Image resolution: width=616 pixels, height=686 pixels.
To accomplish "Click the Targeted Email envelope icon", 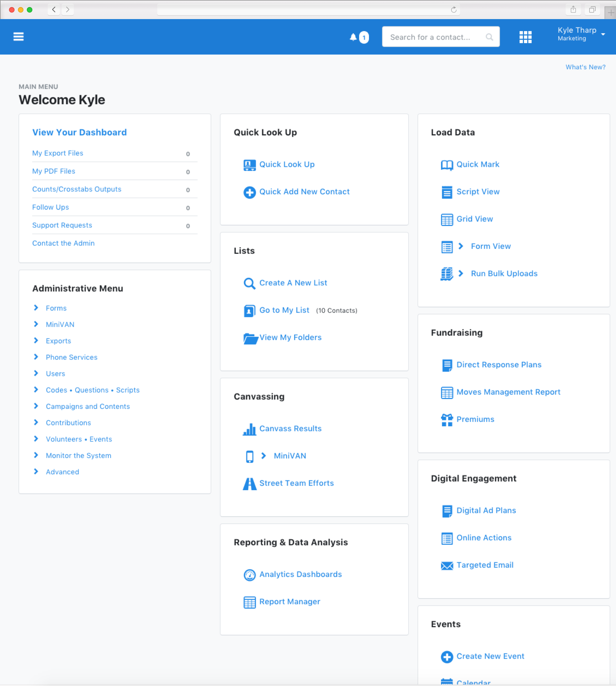I will (x=447, y=566).
